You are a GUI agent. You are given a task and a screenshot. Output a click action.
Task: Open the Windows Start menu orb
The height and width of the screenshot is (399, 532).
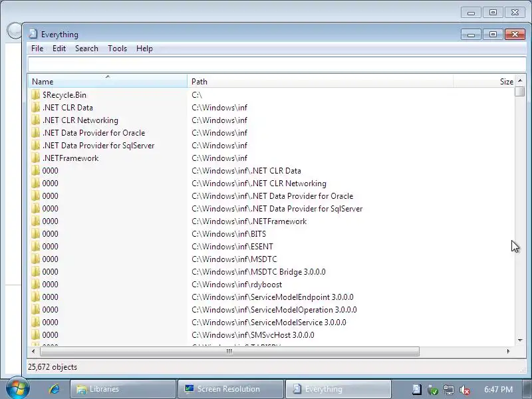(x=18, y=388)
